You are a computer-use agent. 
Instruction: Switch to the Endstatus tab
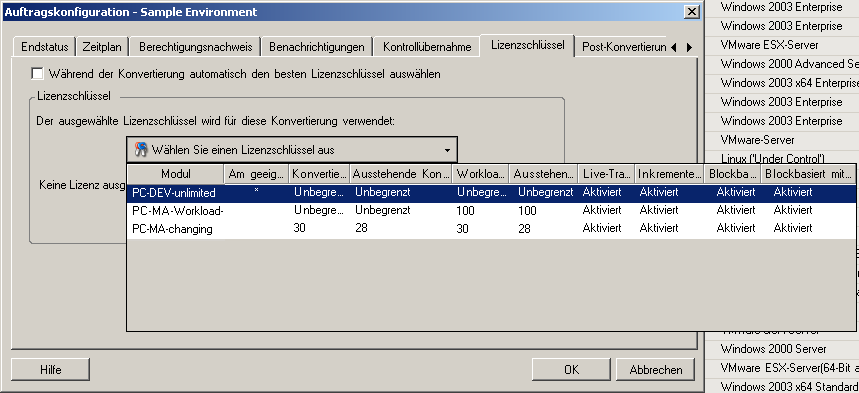[x=44, y=47]
